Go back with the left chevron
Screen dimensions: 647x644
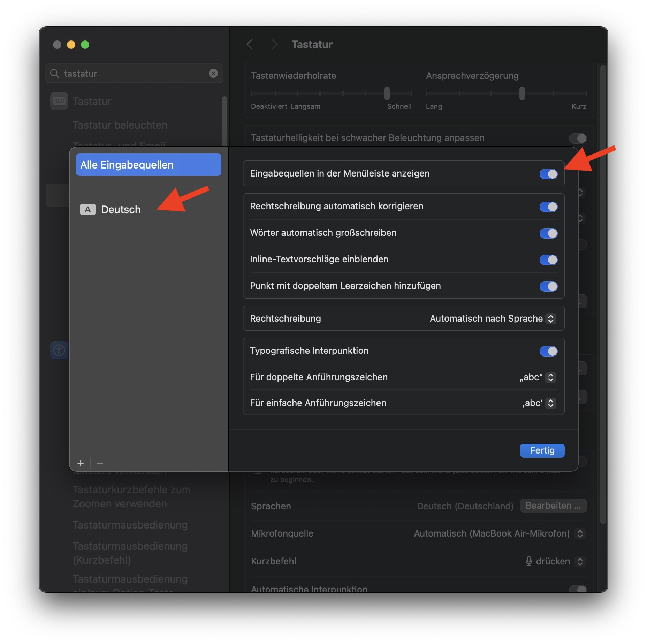pyautogui.click(x=250, y=44)
